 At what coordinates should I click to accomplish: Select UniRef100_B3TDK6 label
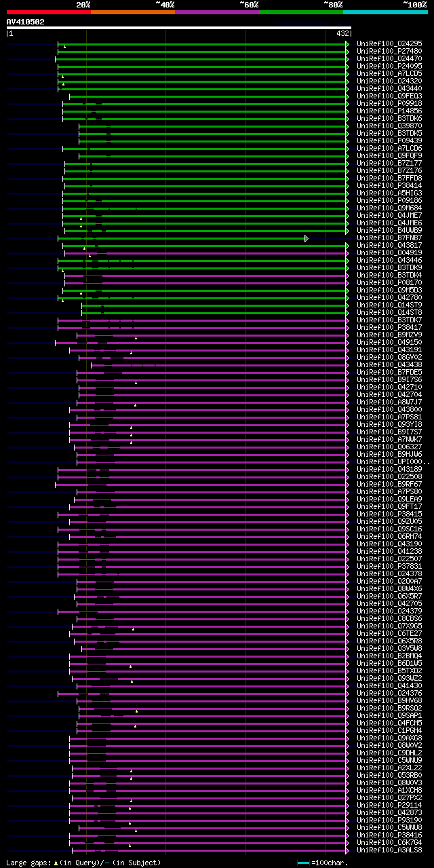pos(389,118)
